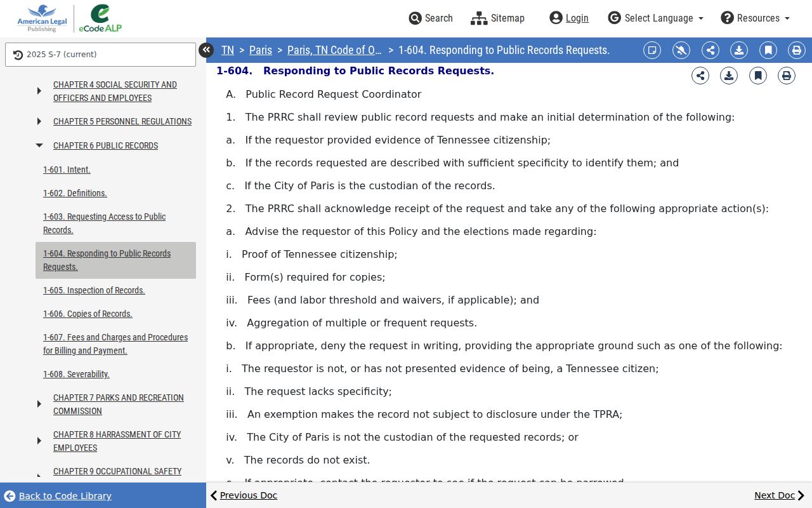Click the Paris breadcrumb link
Screen dimensions: 812x508
click(x=261, y=50)
